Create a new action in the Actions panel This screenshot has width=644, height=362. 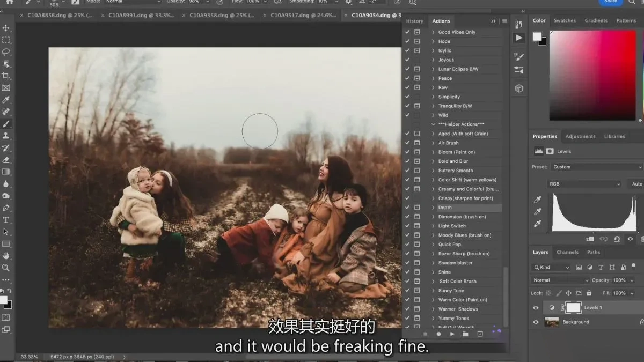coord(480,334)
